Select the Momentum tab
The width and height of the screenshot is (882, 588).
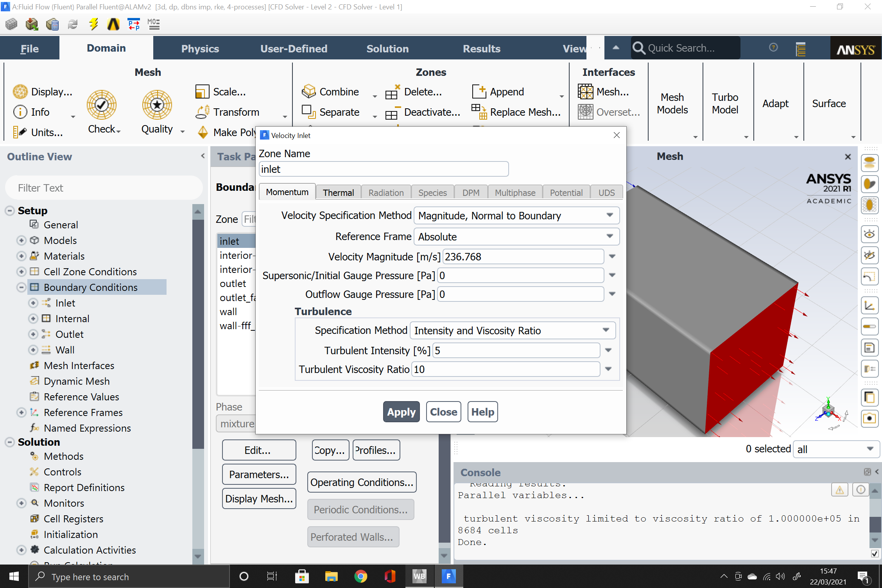287,192
